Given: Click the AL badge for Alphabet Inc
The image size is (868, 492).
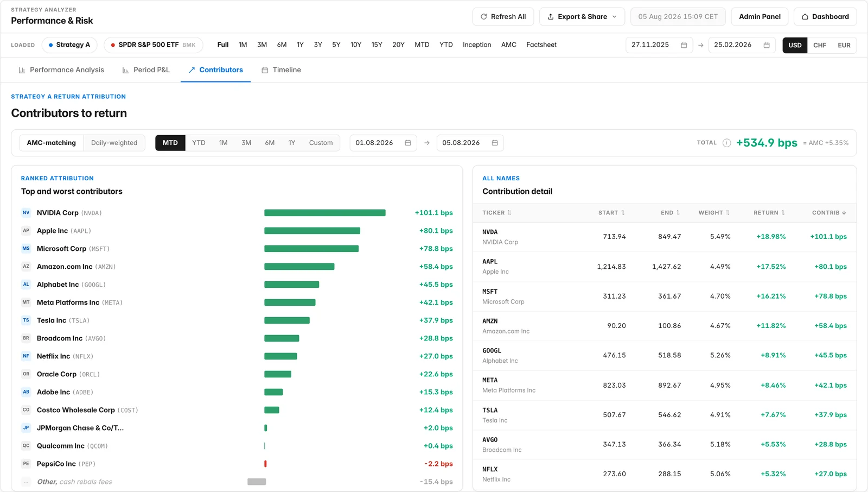Looking at the screenshot, I should 26,285.
